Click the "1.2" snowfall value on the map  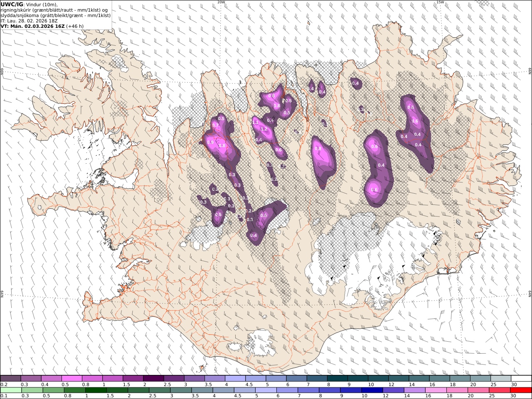[264, 129]
